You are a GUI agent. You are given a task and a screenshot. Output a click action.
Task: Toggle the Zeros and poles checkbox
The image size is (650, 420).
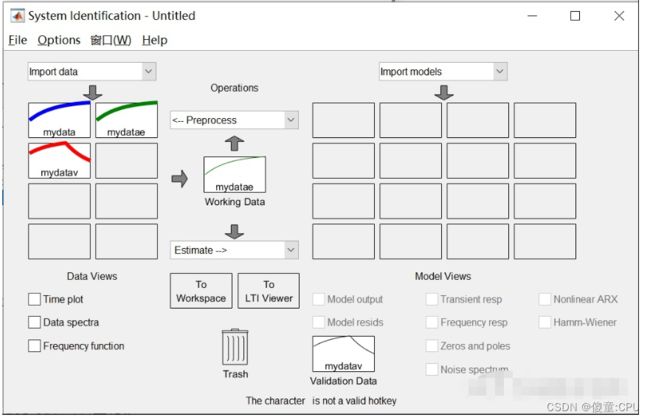pyautogui.click(x=432, y=346)
